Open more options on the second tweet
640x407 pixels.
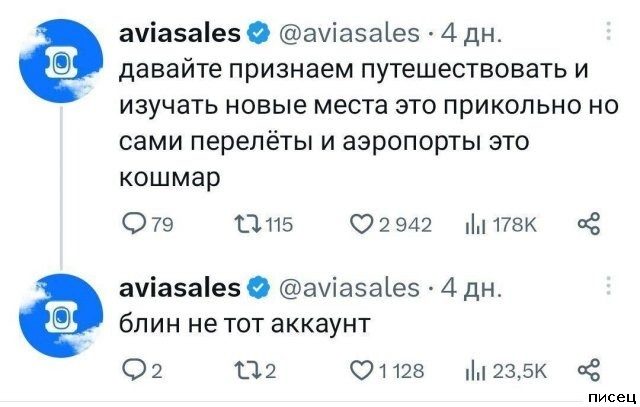[x=611, y=288]
